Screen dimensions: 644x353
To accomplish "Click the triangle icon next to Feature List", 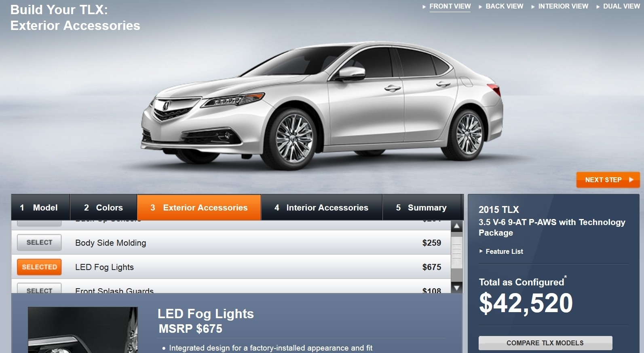I will pos(481,251).
